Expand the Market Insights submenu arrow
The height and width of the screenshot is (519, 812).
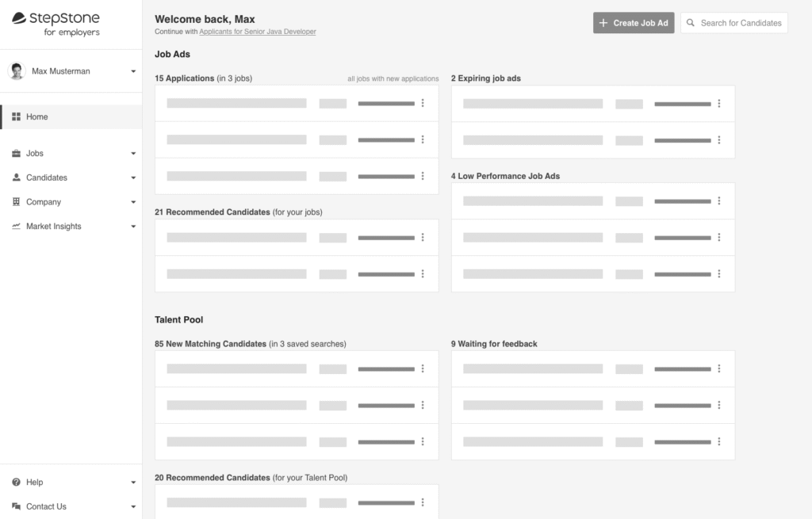click(133, 227)
